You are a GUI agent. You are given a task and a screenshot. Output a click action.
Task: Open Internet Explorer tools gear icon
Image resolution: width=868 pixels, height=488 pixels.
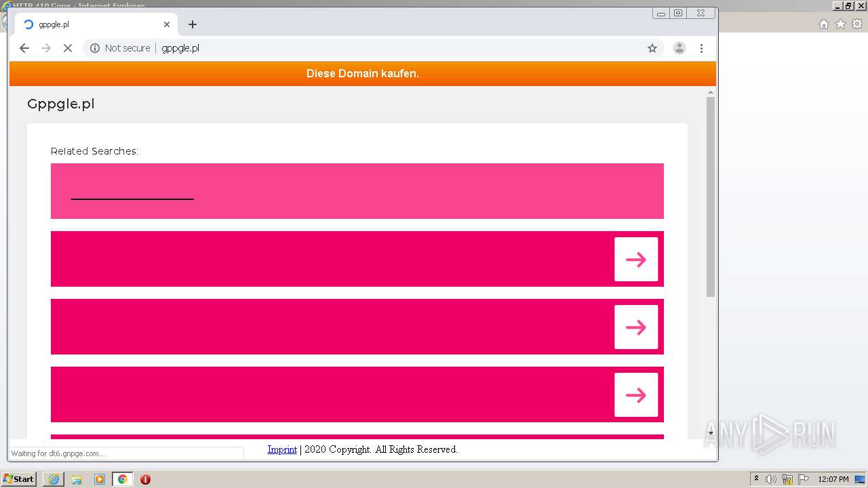click(x=857, y=24)
